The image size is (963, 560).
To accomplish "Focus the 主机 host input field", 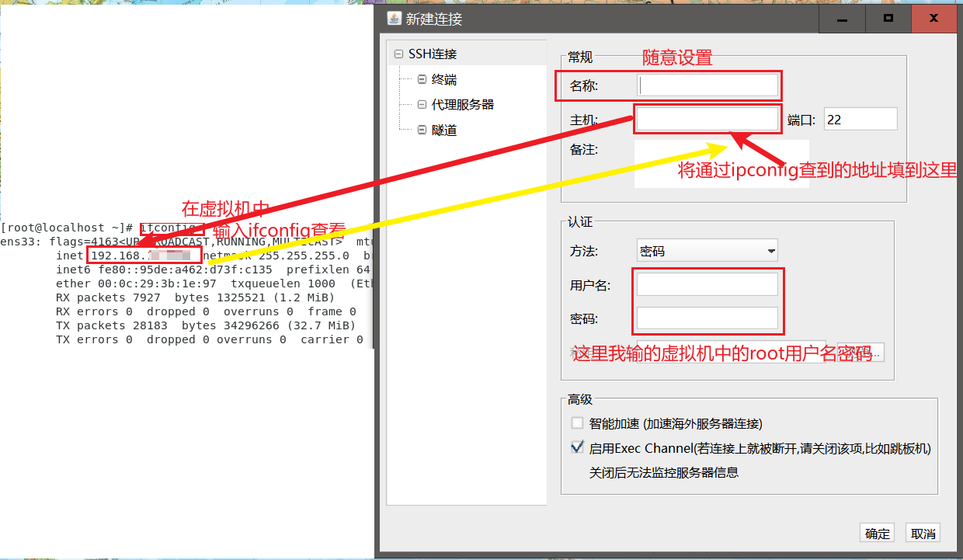I will pyautogui.click(x=707, y=119).
